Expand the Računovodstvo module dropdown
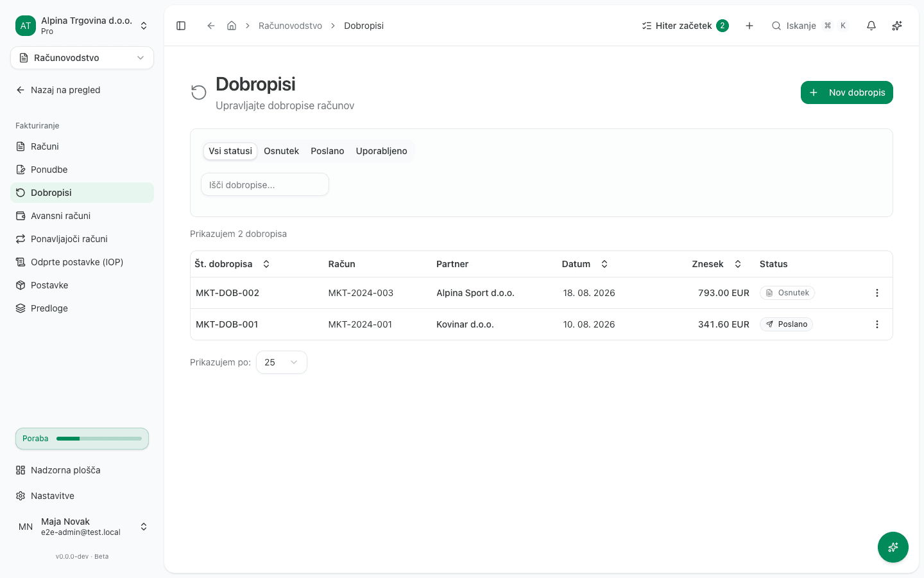This screenshot has width=924, height=578. (82, 58)
